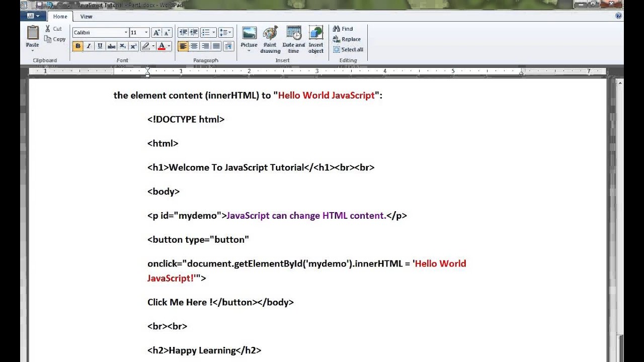Screen dimensions: 644x362
Task: Apply the text highlight color
Action: pyautogui.click(x=146, y=46)
